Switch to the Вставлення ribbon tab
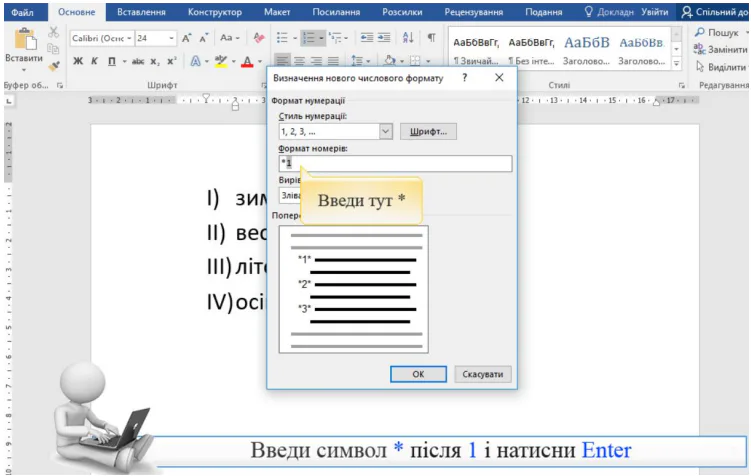The width and height of the screenshot is (751, 476). tap(141, 12)
